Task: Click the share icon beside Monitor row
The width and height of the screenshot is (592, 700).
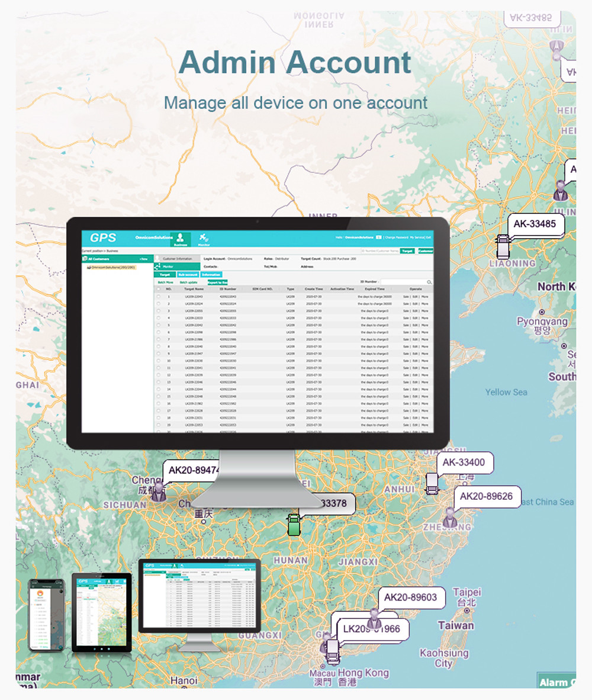Action: tap(157, 267)
